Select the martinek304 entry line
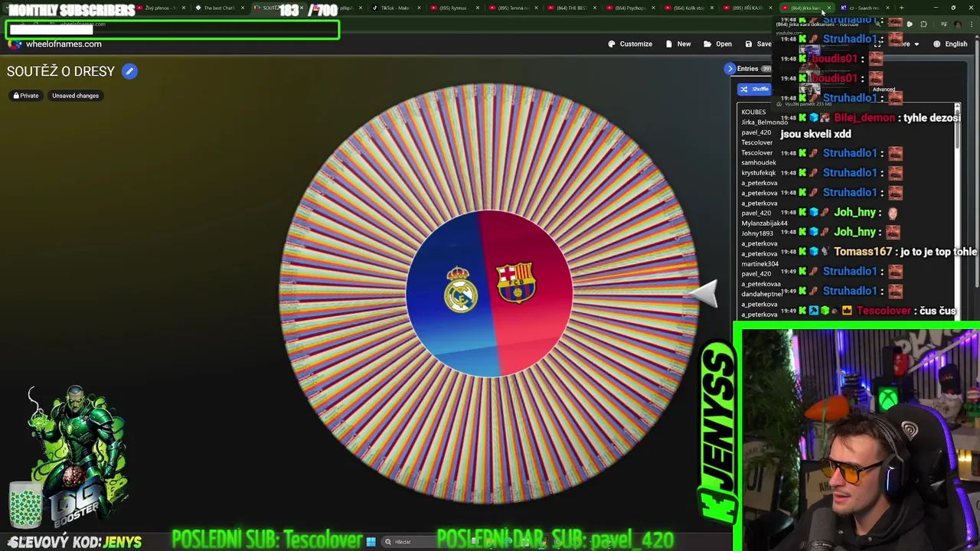The image size is (980, 551). [759, 264]
